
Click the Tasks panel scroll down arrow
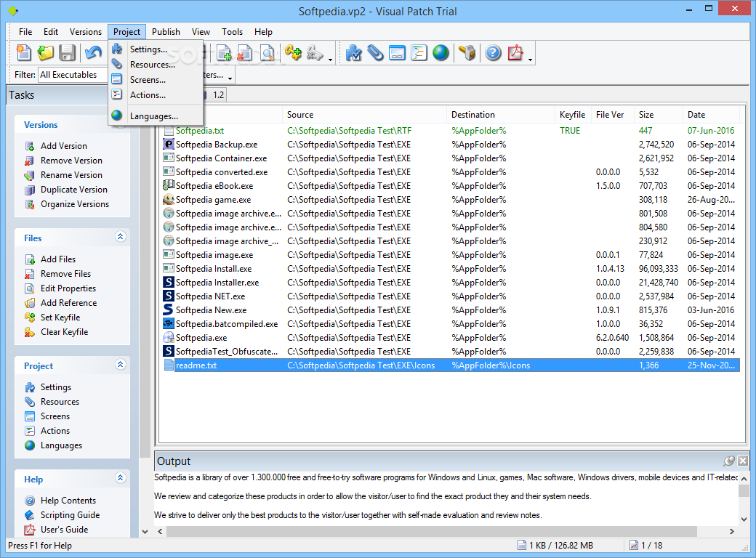tap(145, 532)
